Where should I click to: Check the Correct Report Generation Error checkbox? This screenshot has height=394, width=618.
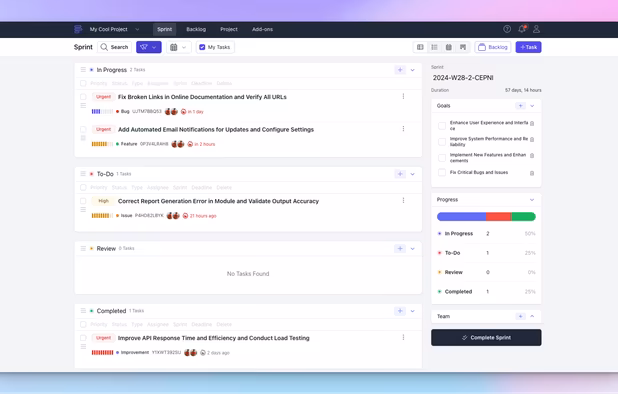[x=83, y=201]
